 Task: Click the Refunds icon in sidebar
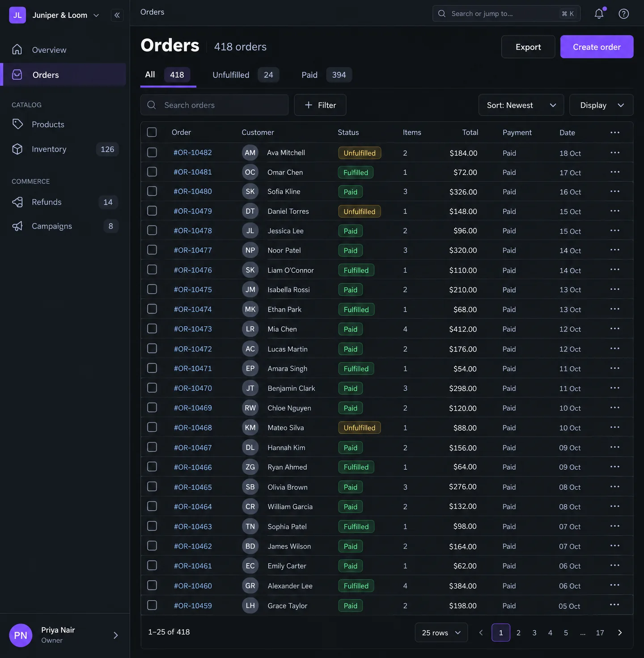(x=17, y=202)
